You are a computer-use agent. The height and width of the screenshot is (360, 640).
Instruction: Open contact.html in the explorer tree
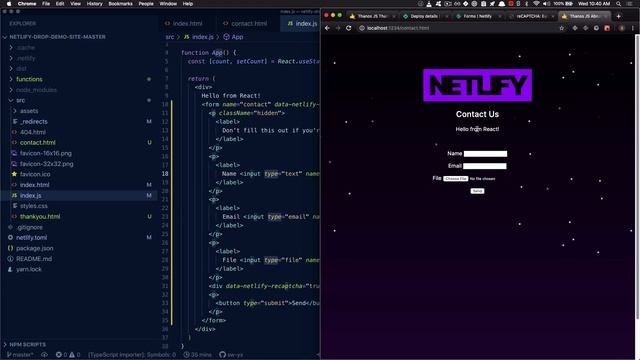coord(38,143)
